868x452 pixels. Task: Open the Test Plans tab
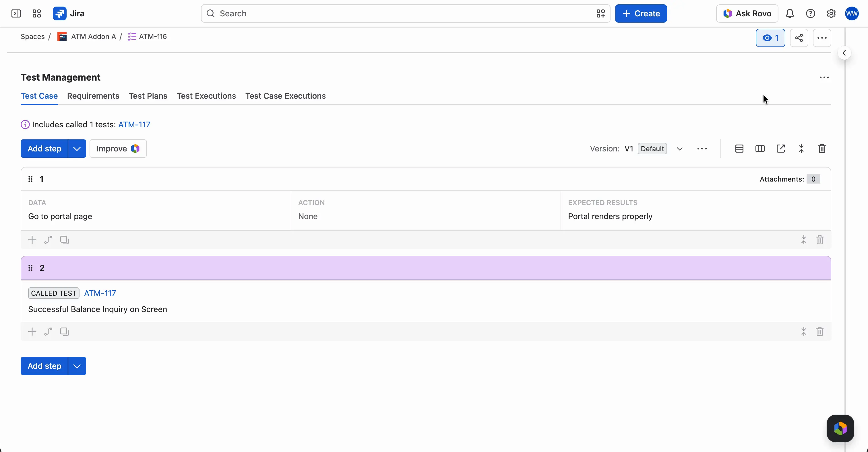[148, 96]
